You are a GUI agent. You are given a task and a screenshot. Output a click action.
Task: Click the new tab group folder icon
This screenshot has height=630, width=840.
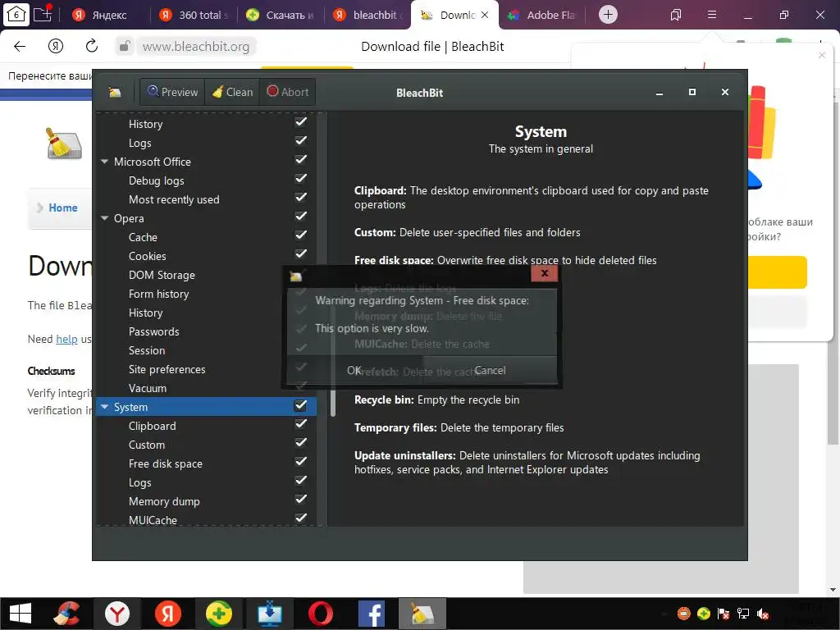(x=43, y=14)
